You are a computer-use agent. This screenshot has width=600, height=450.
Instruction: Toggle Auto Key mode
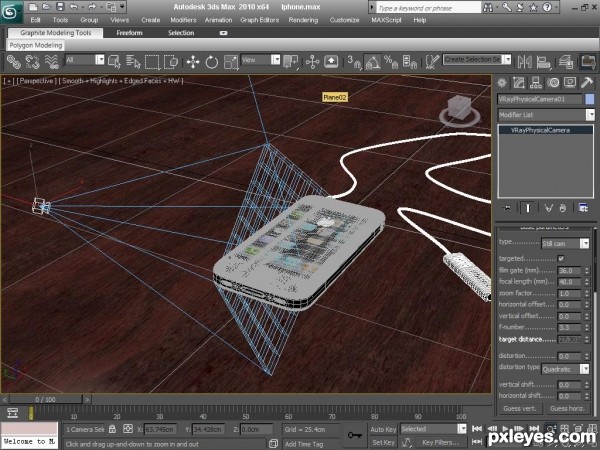pos(383,429)
